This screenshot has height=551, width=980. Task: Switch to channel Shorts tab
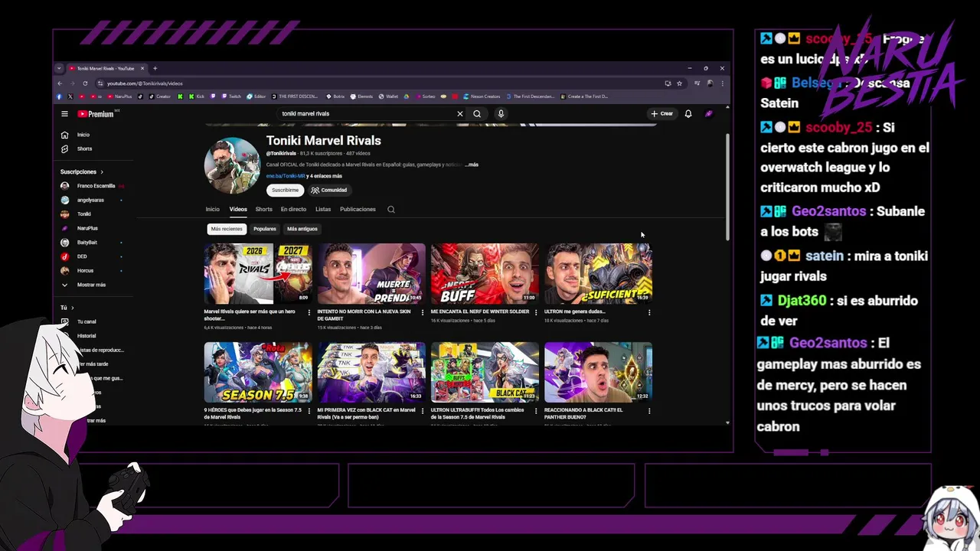(x=263, y=209)
